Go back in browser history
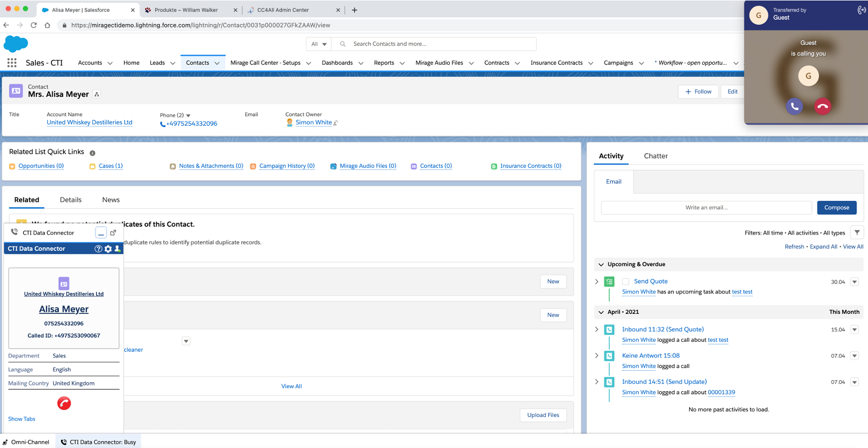The height and width of the screenshot is (448, 868). [6, 25]
